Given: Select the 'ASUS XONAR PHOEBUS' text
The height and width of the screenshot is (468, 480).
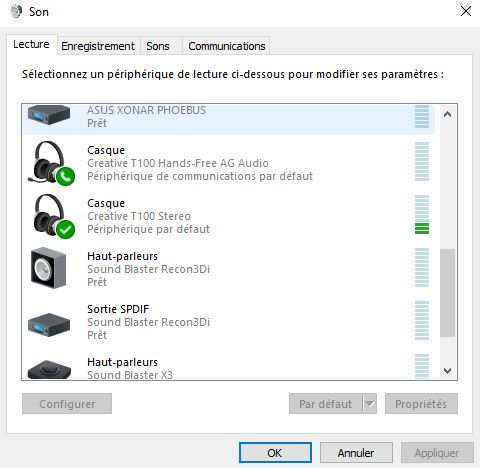Looking at the screenshot, I should (x=146, y=110).
